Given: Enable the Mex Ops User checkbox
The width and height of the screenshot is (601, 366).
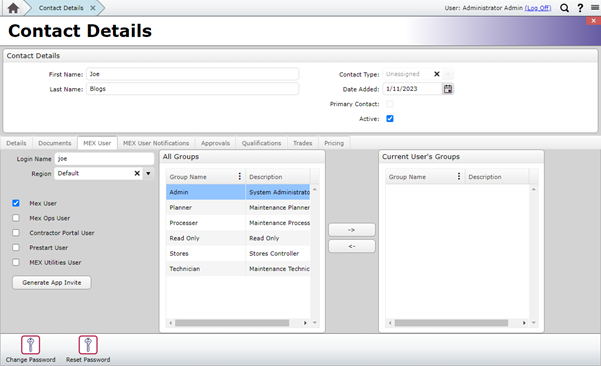Looking at the screenshot, I should pyautogui.click(x=16, y=218).
